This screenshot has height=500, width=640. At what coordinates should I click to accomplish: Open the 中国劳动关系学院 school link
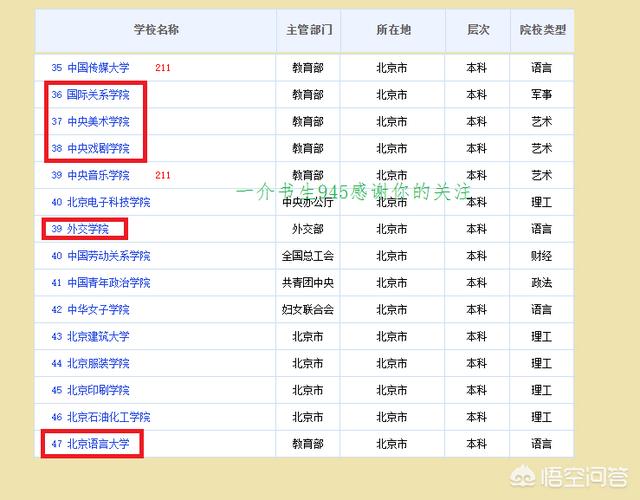click(x=109, y=256)
